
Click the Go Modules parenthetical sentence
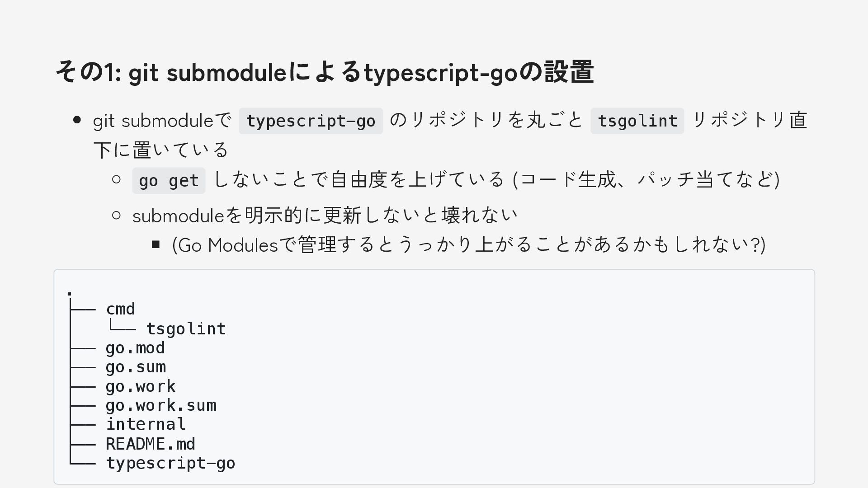tap(468, 245)
